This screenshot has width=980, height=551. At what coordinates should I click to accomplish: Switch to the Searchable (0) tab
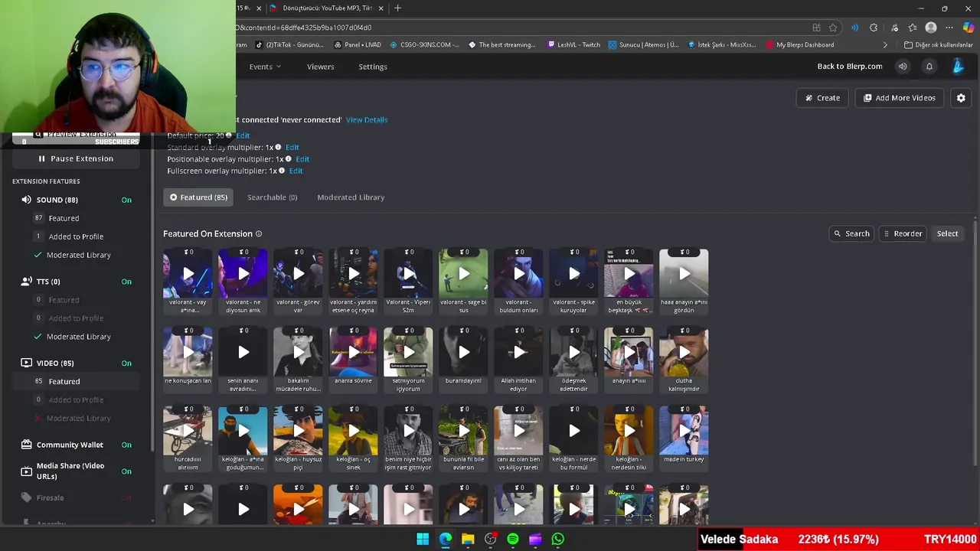click(x=272, y=197)
